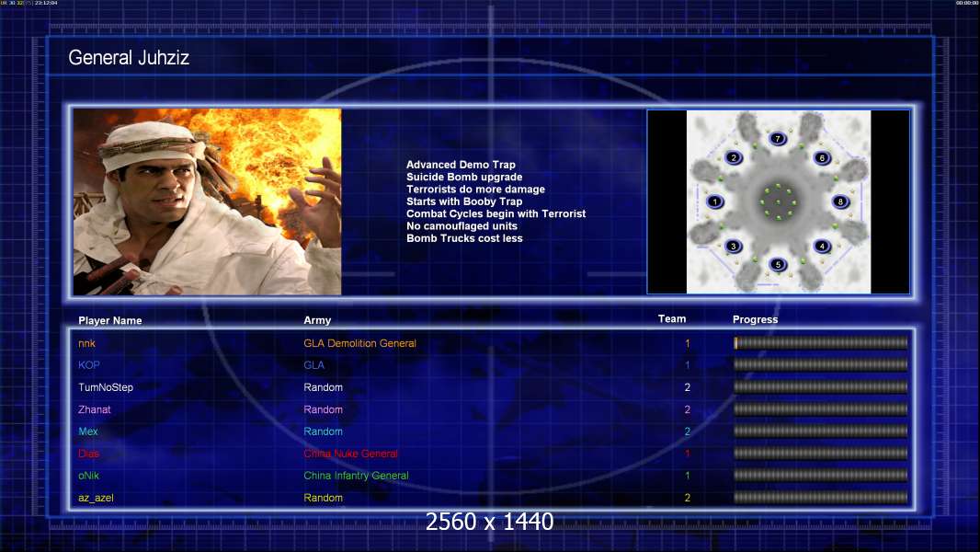
Task: Click the nnk player loading progress bar
Action: click(x=820, y=343)
